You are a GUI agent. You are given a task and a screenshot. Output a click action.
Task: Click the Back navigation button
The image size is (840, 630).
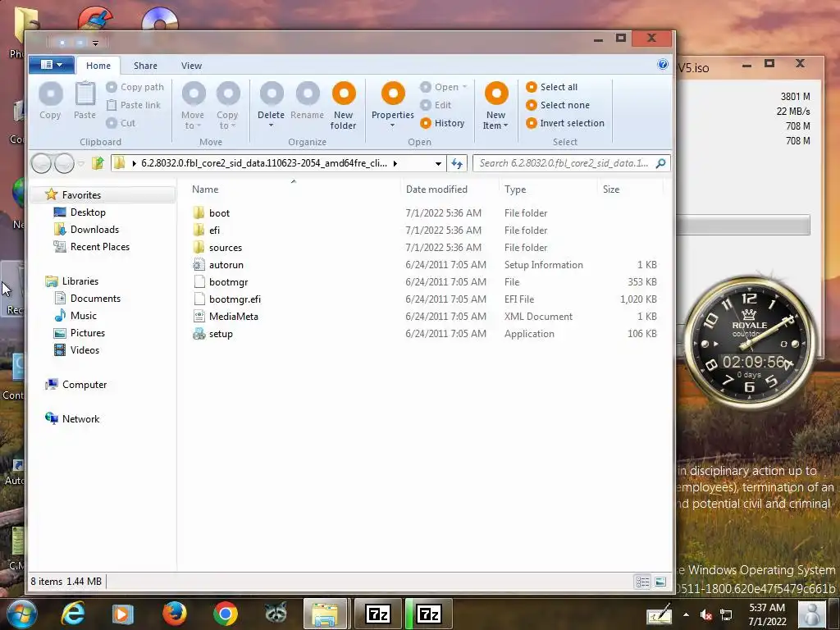click(x=41, y=163)
